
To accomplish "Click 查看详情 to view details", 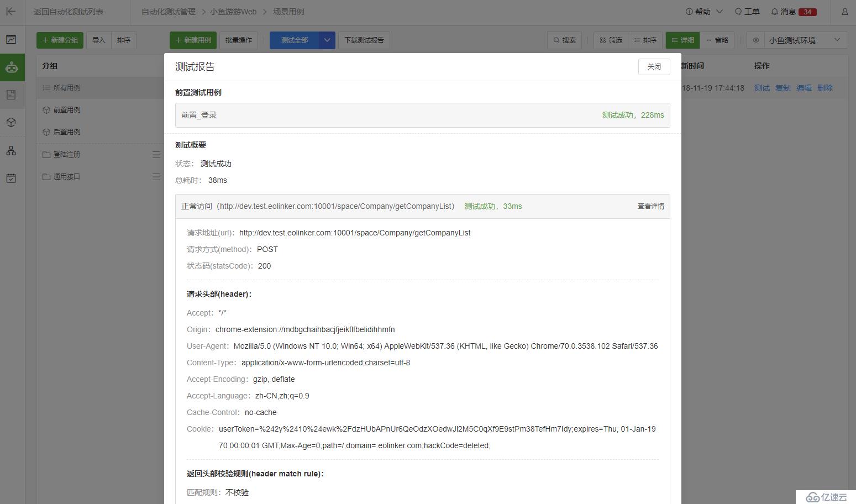I will pyautogui.click(x=651, y=206).
